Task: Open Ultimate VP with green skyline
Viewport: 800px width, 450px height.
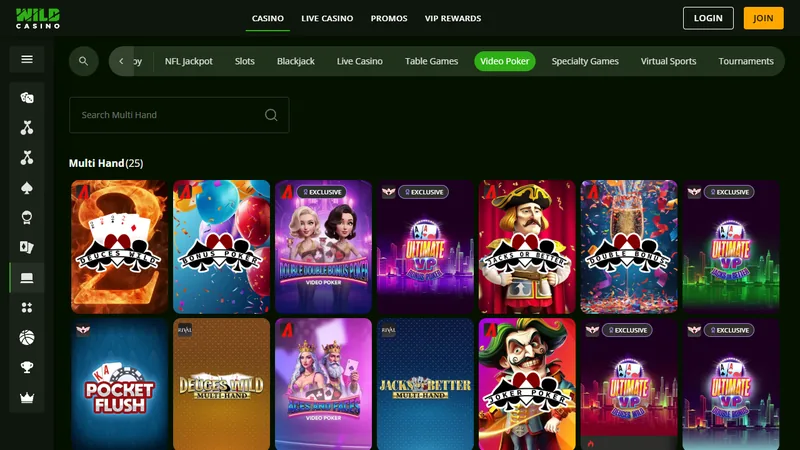Action: point(731,246)
